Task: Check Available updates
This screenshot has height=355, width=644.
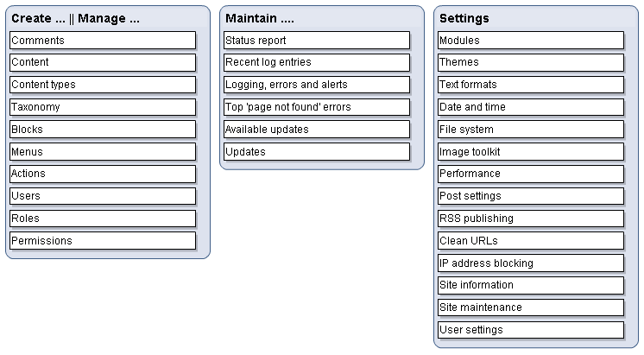Action: coord(317,129)
